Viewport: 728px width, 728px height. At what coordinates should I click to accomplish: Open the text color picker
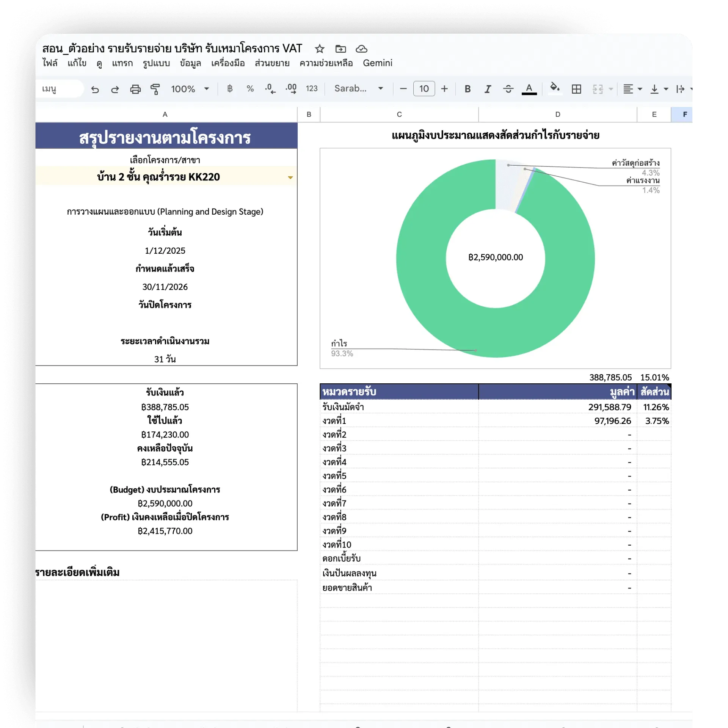point(529,89)
